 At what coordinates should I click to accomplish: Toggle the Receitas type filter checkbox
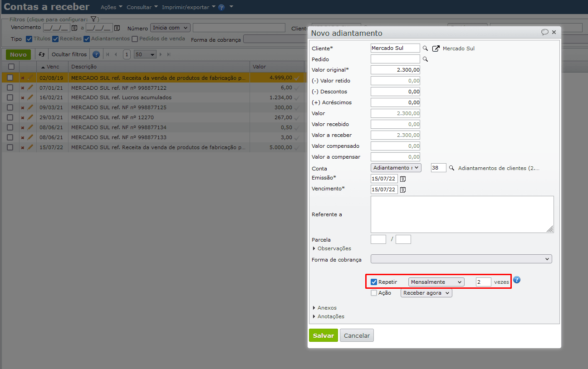55,39
